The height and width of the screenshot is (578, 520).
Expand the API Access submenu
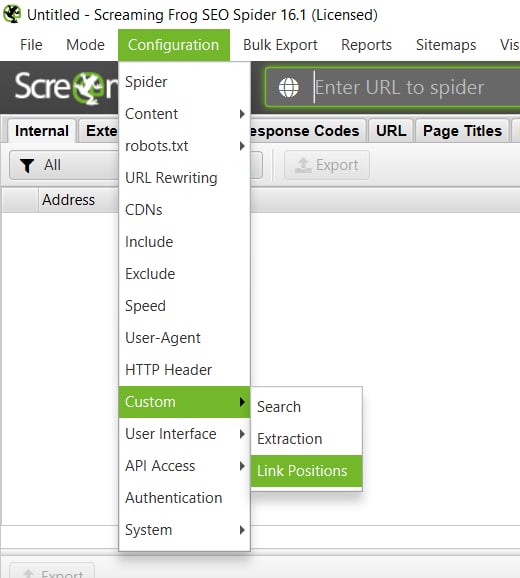[x=184, y=466]
